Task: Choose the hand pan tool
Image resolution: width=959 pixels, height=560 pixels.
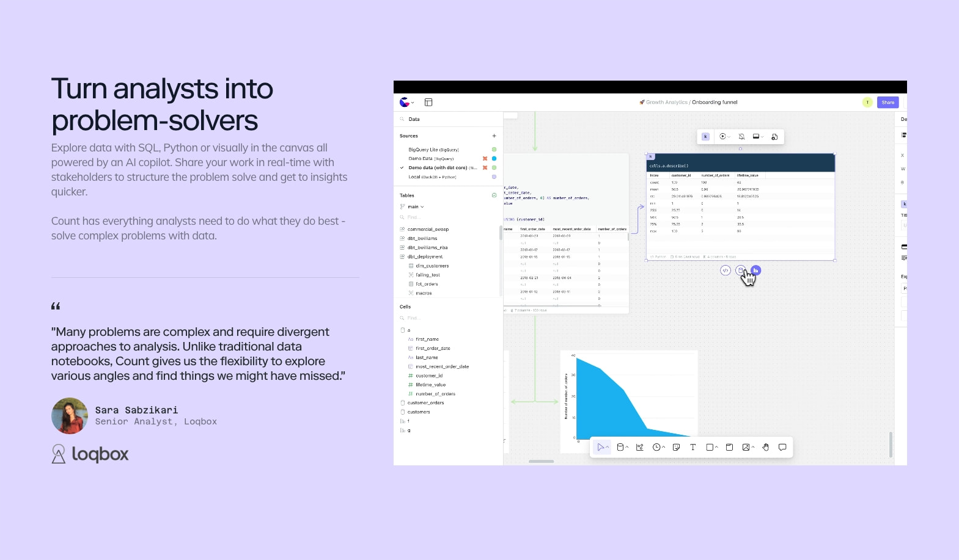Action: [x=765, y=448]
